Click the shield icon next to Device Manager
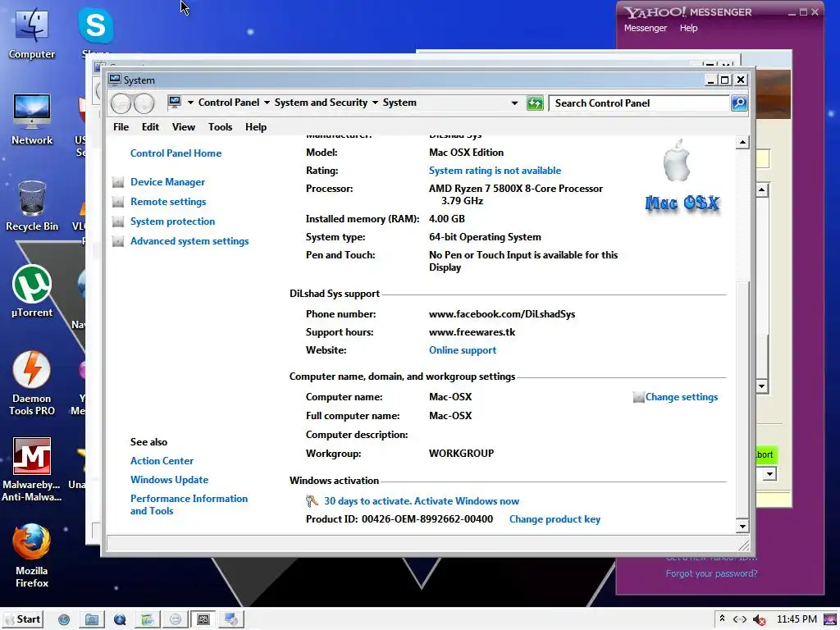Image resolution: width=840 pixels, height=630 pixels. click(x=118, y=182)
